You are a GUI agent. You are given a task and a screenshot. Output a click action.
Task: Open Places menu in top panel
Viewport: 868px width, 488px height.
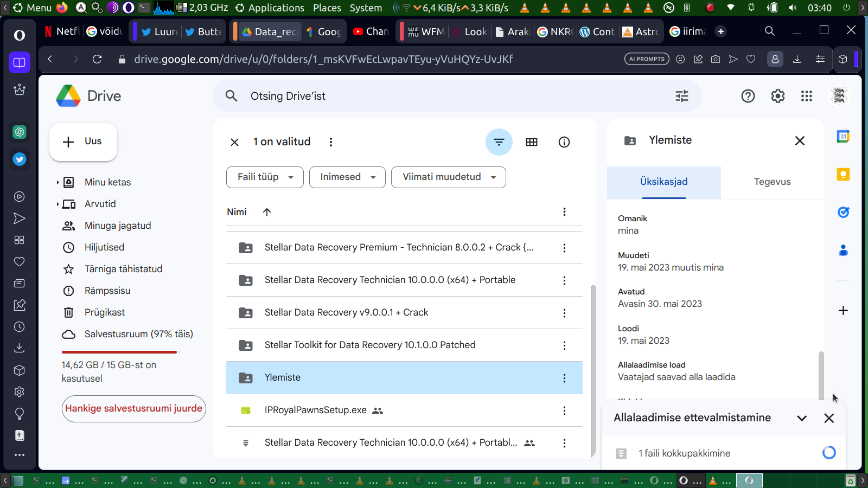pos(327,8)
